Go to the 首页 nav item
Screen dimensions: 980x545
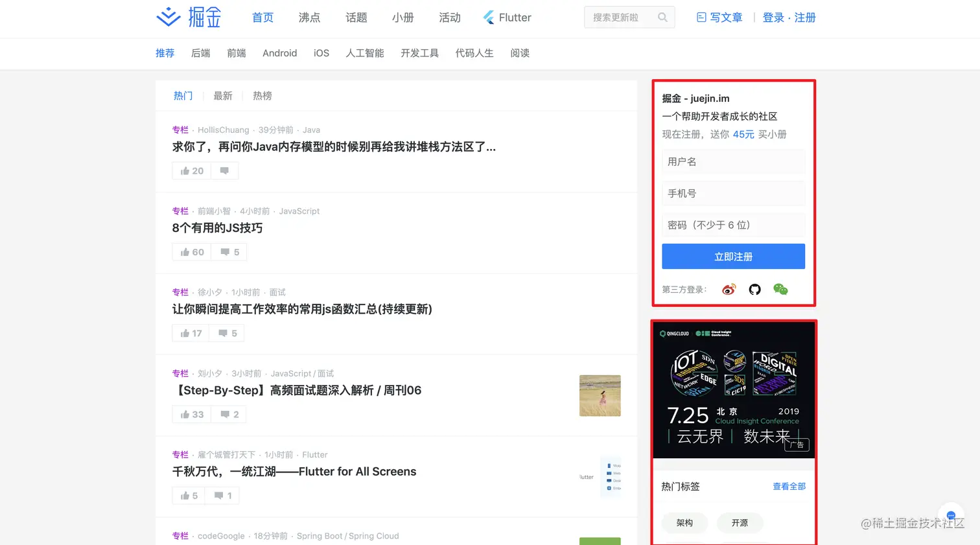[262, 17]
